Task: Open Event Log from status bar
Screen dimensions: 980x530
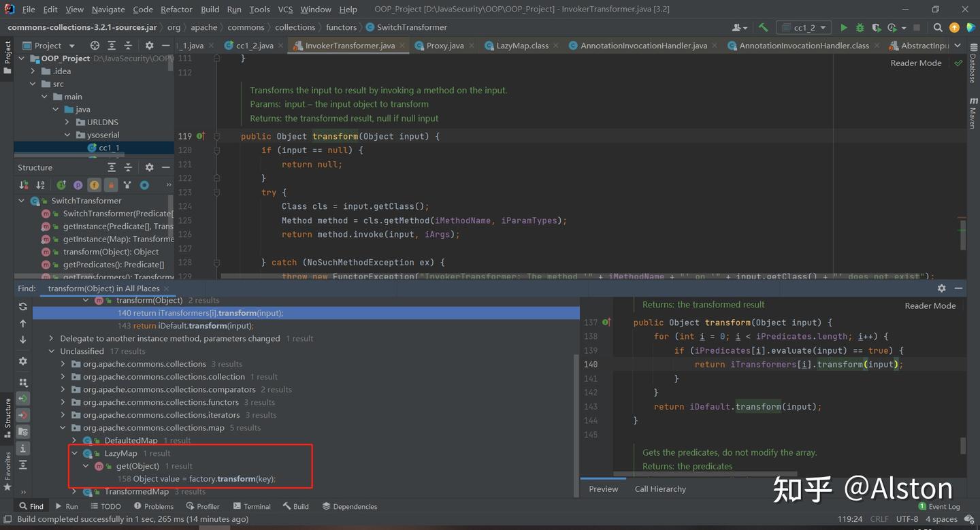Action: point(939,506)
